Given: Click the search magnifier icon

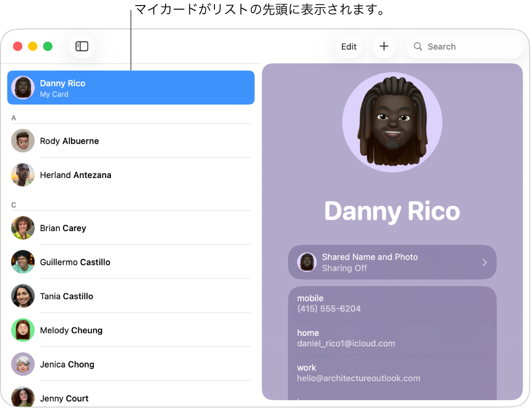Looking at the screenshot, I should coord(417,46).
